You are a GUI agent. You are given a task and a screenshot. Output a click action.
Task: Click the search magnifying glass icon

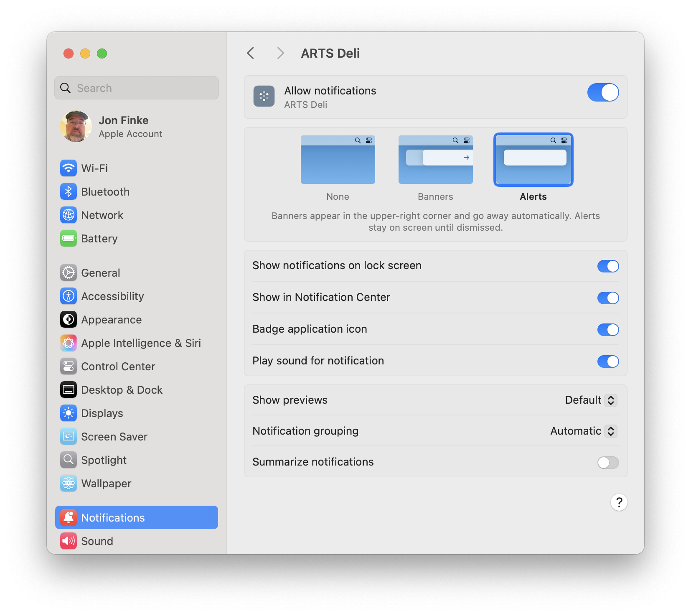coord(66,88)
